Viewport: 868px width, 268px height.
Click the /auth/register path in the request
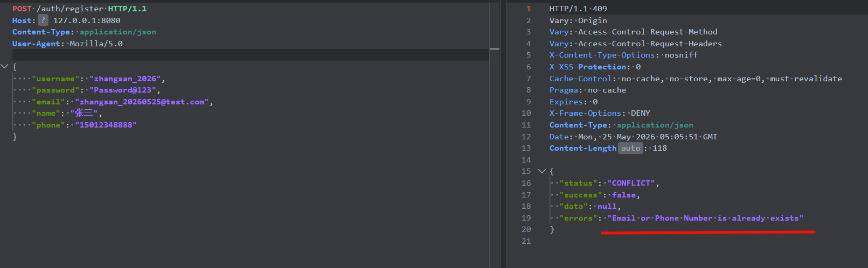click(70, 9)
